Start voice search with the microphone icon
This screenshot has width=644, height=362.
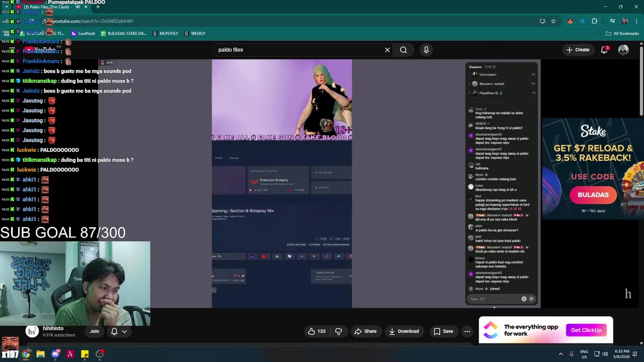click(426, 50)
